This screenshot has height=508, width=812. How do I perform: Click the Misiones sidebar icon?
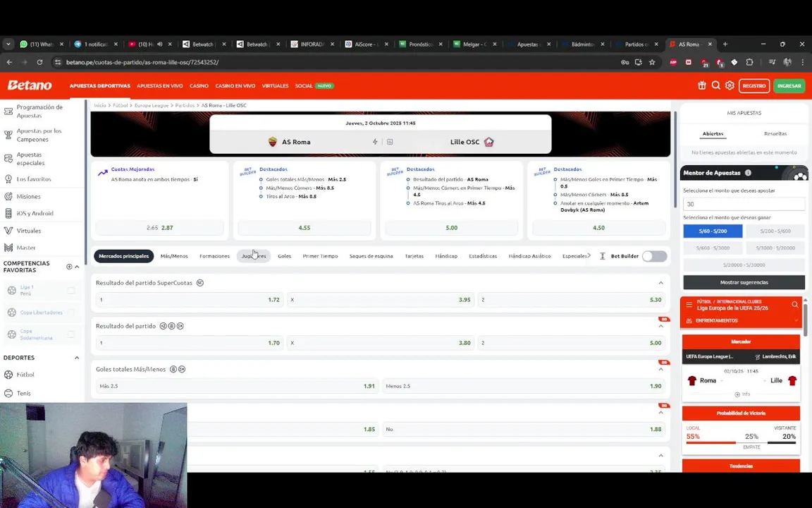click(8, 196)
